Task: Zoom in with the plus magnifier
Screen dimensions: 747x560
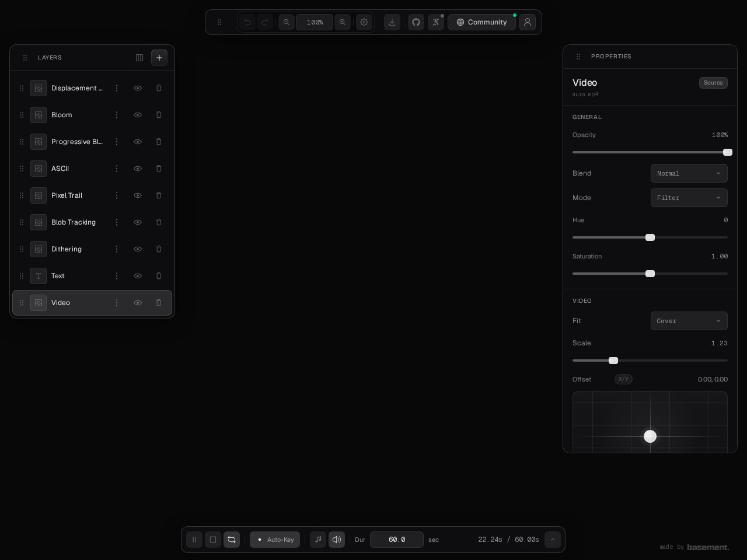Action: 343,22
